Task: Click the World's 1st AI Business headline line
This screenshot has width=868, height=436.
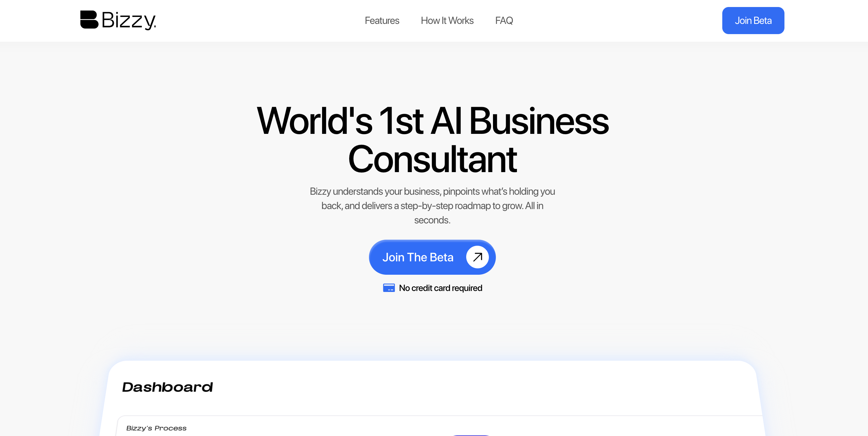Action: click(x=433, y=121)
